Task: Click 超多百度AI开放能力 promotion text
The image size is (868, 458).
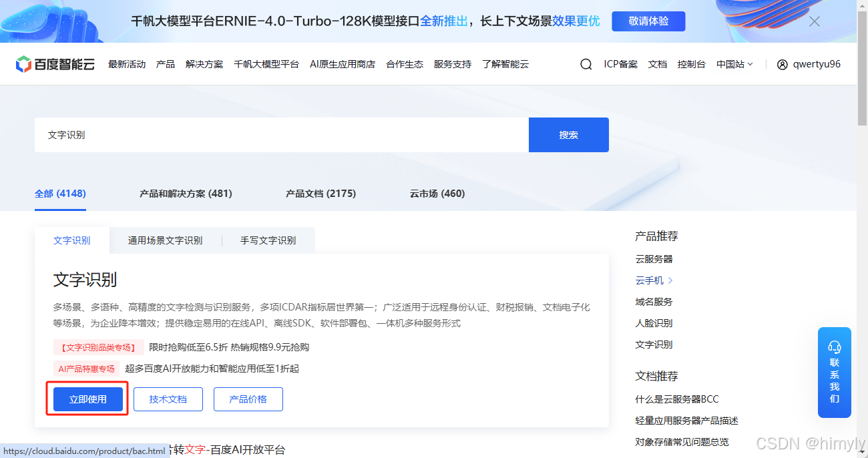Action: pos(212,369)
